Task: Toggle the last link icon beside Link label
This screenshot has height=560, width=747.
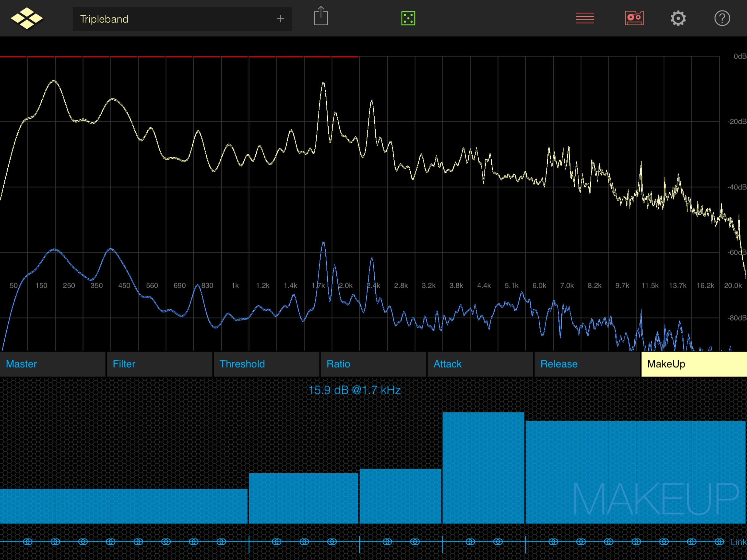Action: pyautogui.click(x=719, y=542)
